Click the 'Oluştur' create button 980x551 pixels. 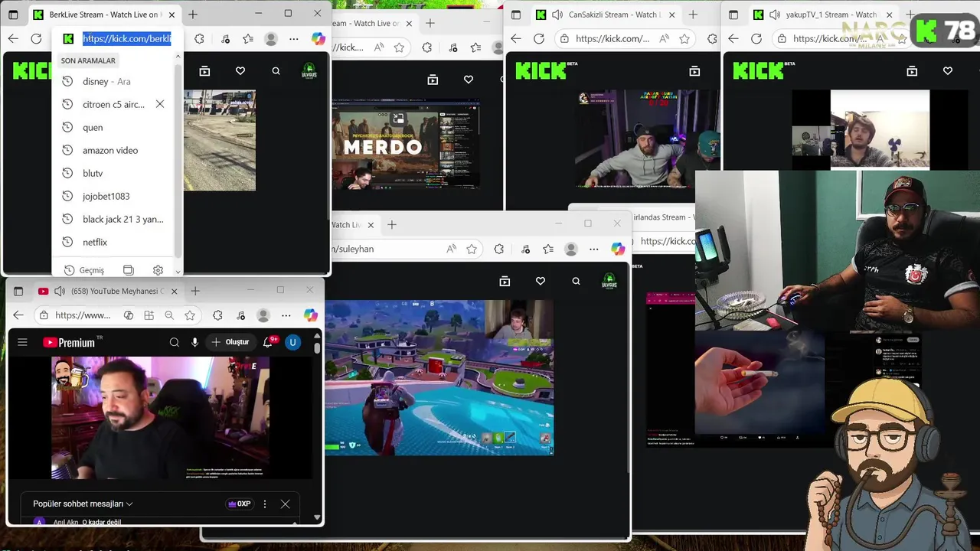(x=230, y=342)
